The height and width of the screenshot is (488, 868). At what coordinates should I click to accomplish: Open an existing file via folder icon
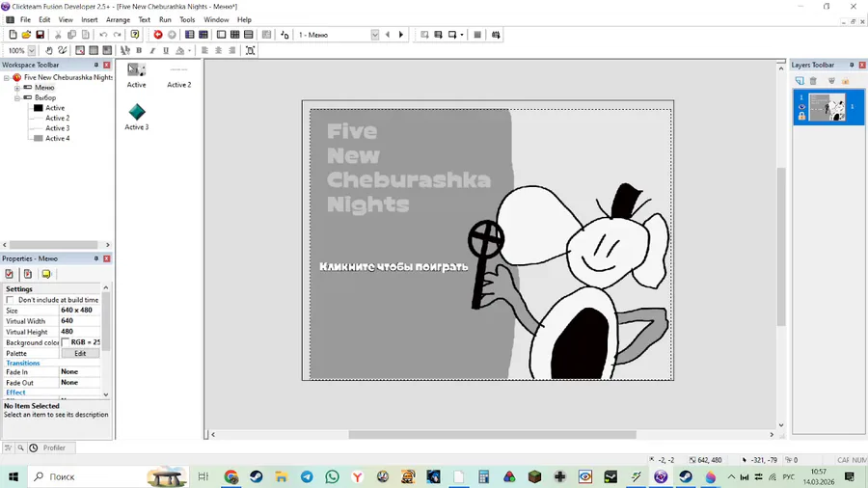(26, 35)
